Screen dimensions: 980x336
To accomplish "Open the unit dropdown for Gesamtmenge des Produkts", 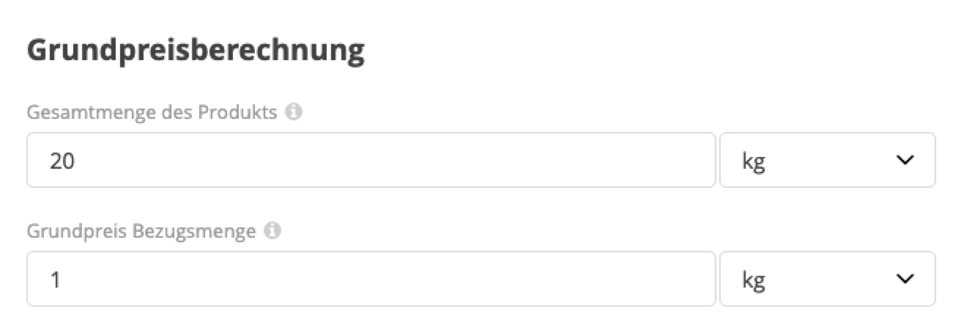I will [x=828, y=160].
